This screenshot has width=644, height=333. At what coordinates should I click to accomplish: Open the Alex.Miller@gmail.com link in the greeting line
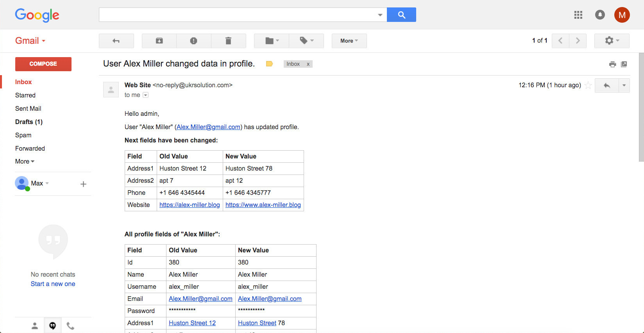click(x=208, y=127)
